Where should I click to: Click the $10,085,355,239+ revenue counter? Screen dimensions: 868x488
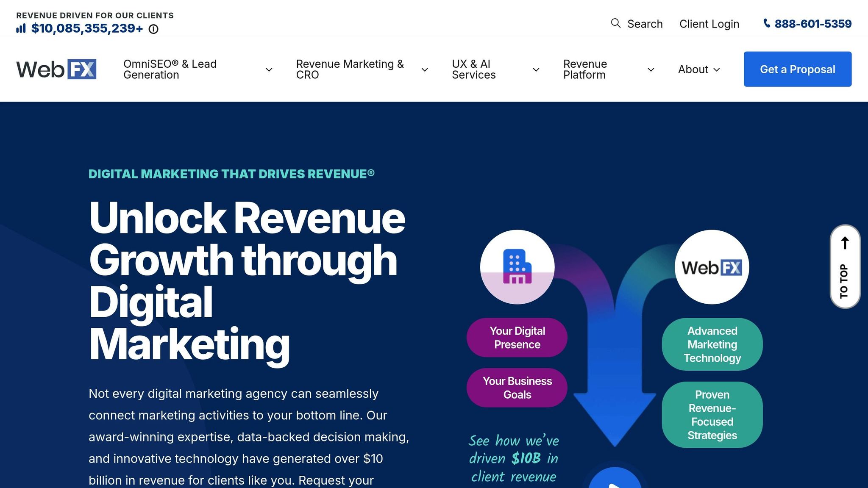coord(87,29)
